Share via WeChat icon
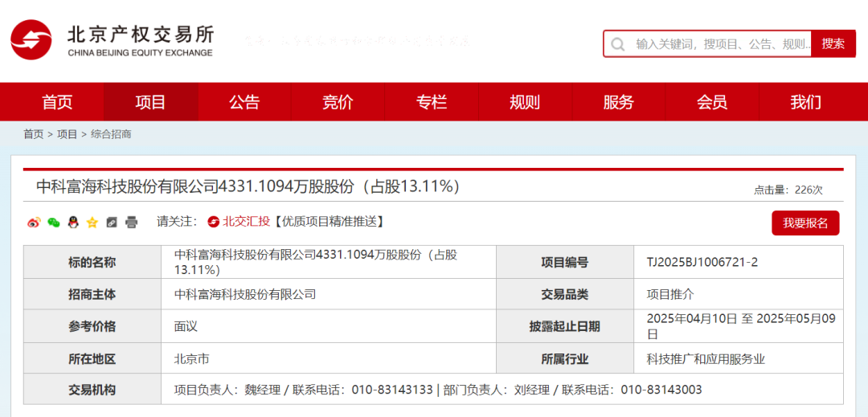The height and width of the screenshot is (417, 868). point(53,223)
